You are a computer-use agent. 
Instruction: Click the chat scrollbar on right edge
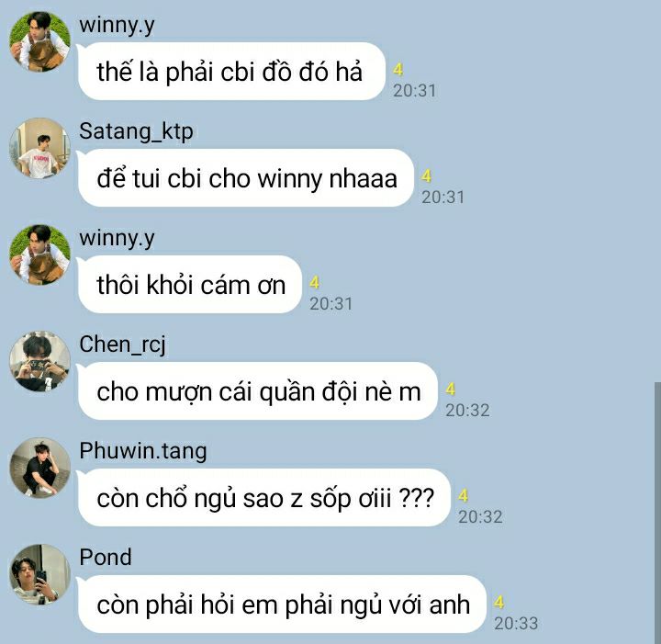click(x=657, y=513)
